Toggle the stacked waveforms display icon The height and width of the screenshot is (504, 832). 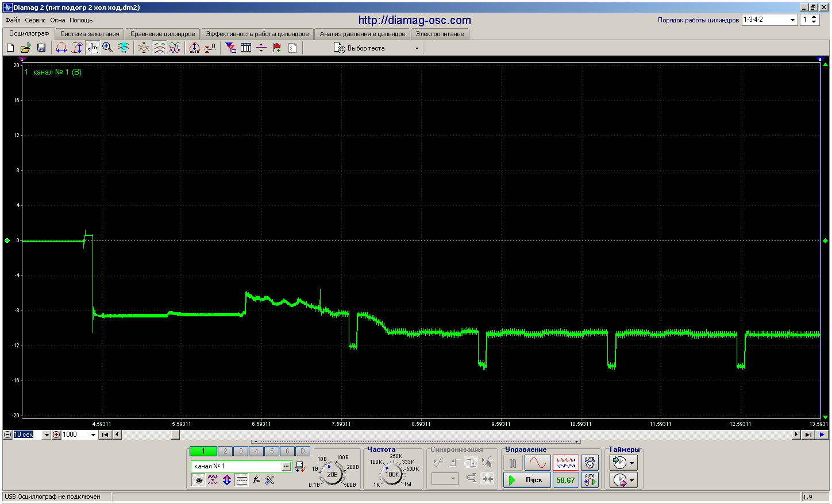(159, 48)
